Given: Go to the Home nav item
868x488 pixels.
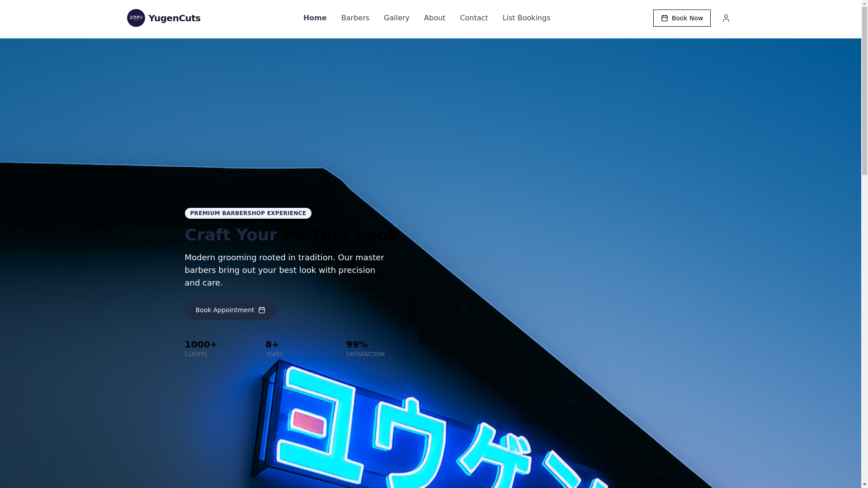Looking at the screenshot, I should (315, 18).
